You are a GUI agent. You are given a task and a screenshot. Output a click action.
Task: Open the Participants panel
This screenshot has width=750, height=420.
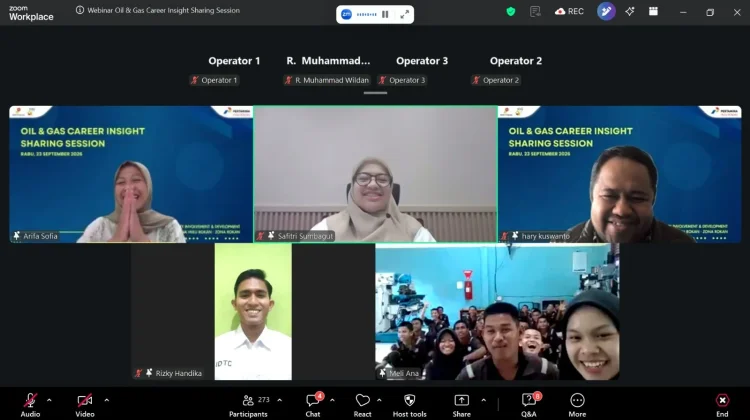pos(248,405)
